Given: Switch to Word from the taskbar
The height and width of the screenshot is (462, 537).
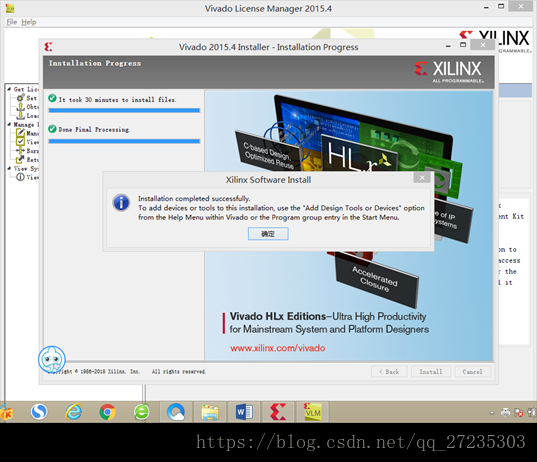Looking at the screenshot, I should click(244, 412).
